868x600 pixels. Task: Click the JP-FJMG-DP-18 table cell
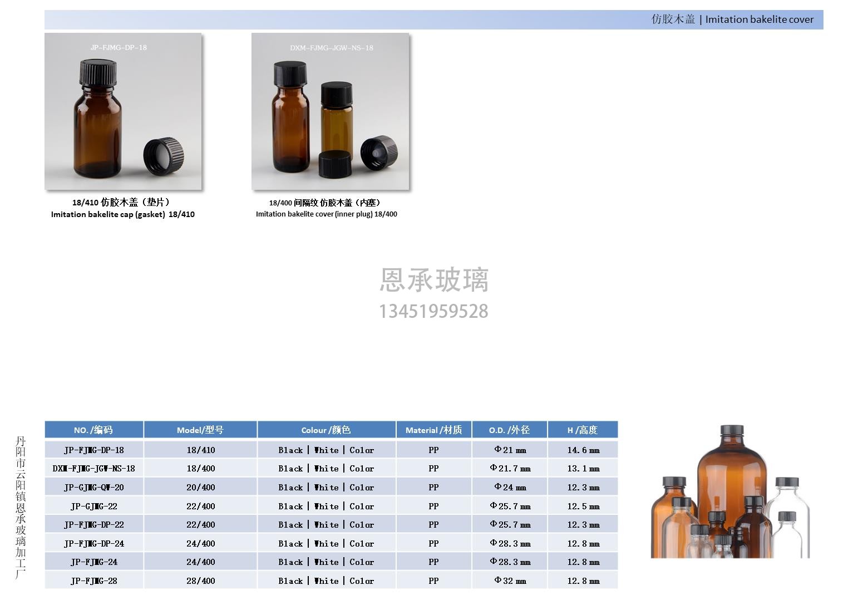tap(93, 450)
